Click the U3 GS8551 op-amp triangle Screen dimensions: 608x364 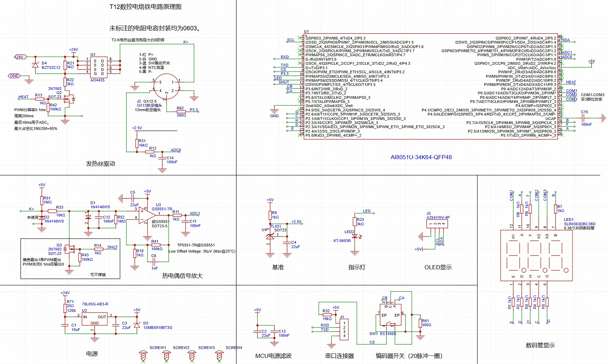click(147, 215)
